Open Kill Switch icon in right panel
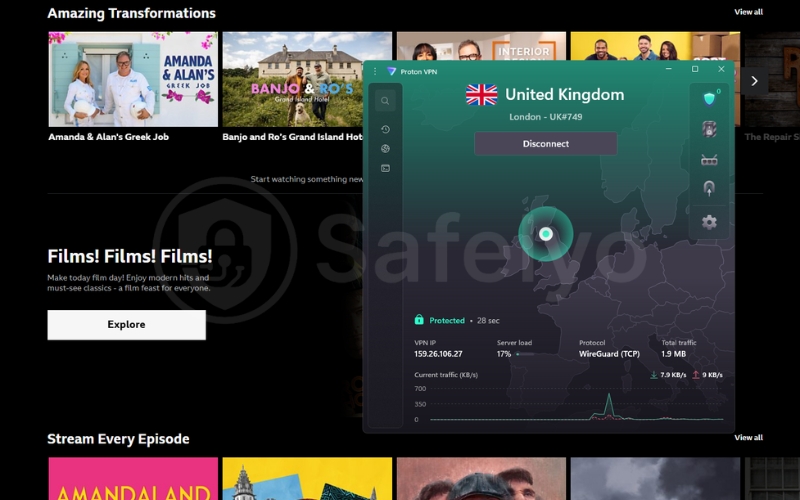This screenshot has width=800, height=500. (709, 129)
